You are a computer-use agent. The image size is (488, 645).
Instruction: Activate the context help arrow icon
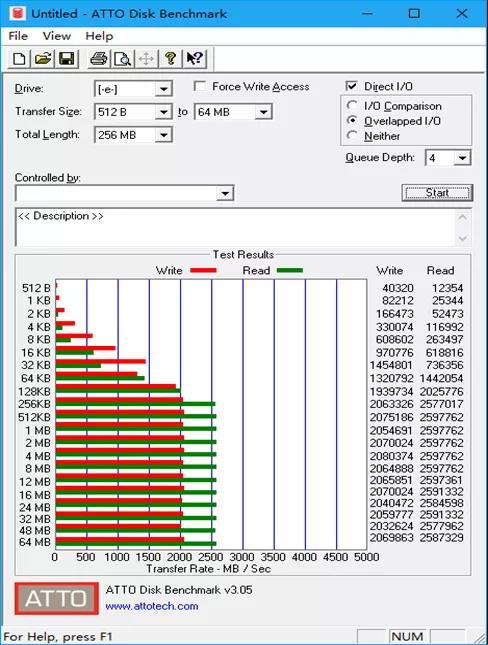[194, 58]
